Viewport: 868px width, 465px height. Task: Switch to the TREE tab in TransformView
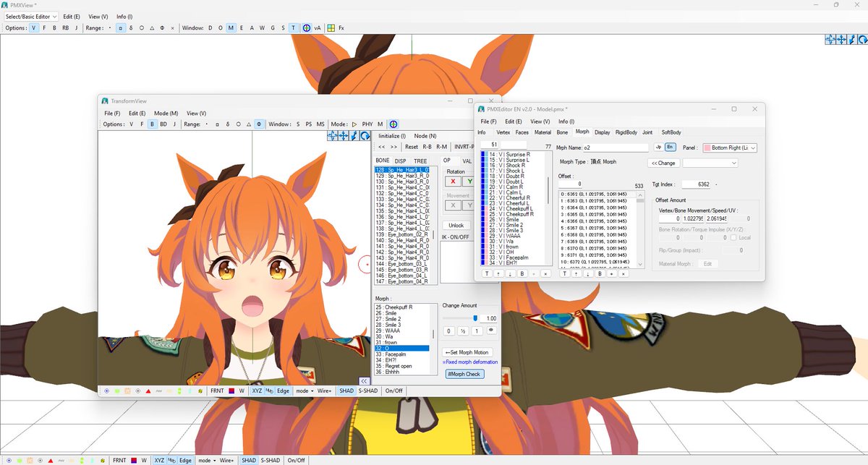click(420, 161)
